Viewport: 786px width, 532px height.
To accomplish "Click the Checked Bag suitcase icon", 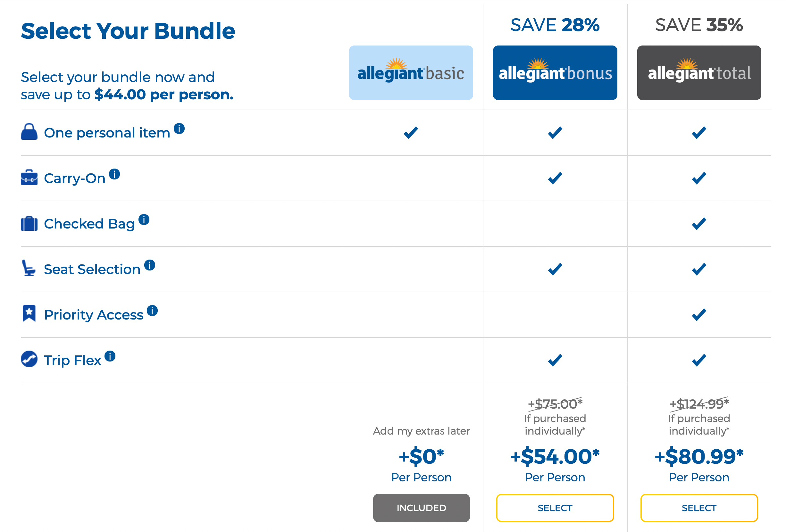I will (x=29, y=224).
